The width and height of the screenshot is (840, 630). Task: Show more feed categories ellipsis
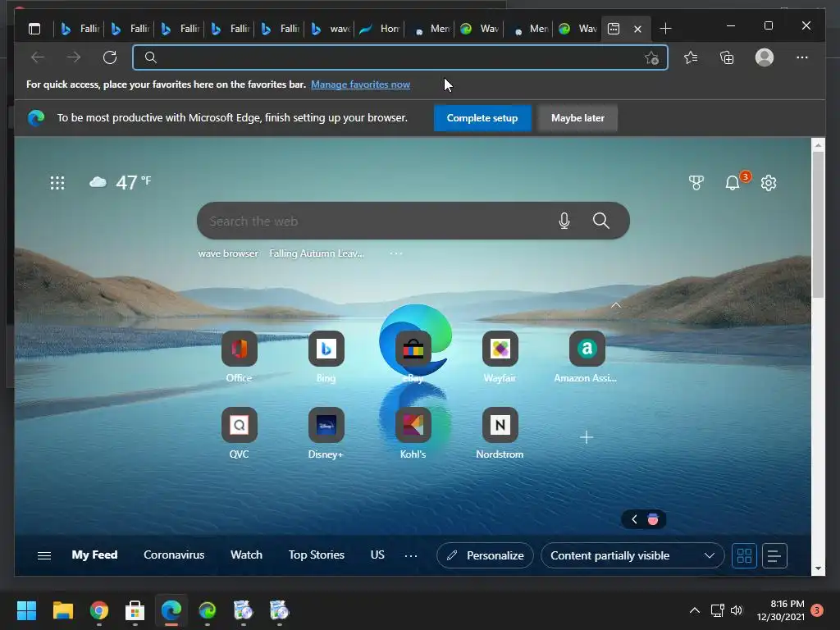pyautogui.click(x=411, y=556)
